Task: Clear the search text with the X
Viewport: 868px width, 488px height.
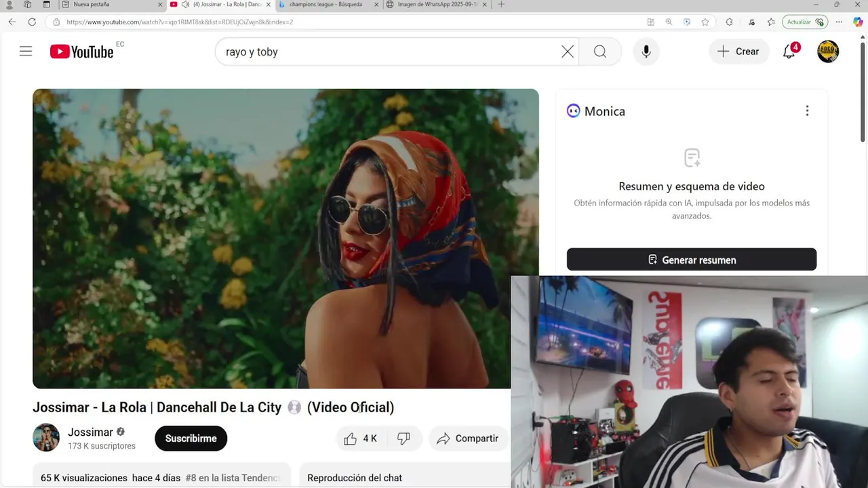Action: click(568, 52)
